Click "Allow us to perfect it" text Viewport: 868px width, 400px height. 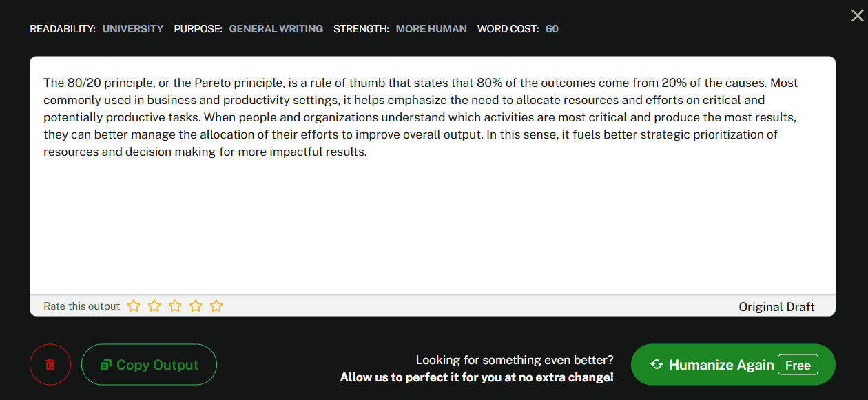pyautogui.click(x=476, y=377)
